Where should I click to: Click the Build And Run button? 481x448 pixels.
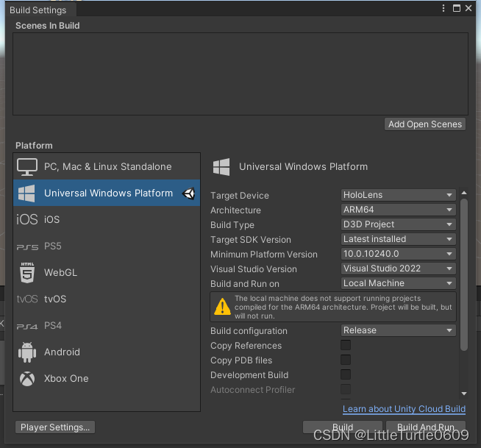pyautogui.click(x=426, y=427)
